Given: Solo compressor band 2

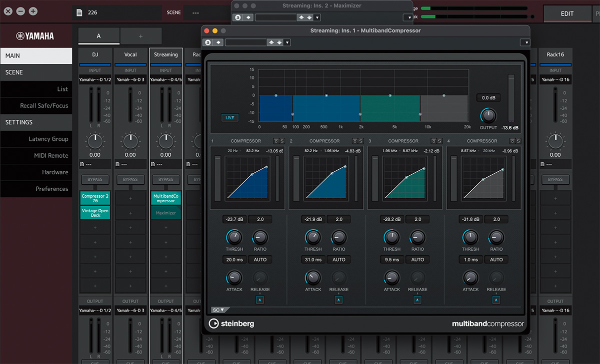Looking at the screenshot, I should (x=360, y=141).
